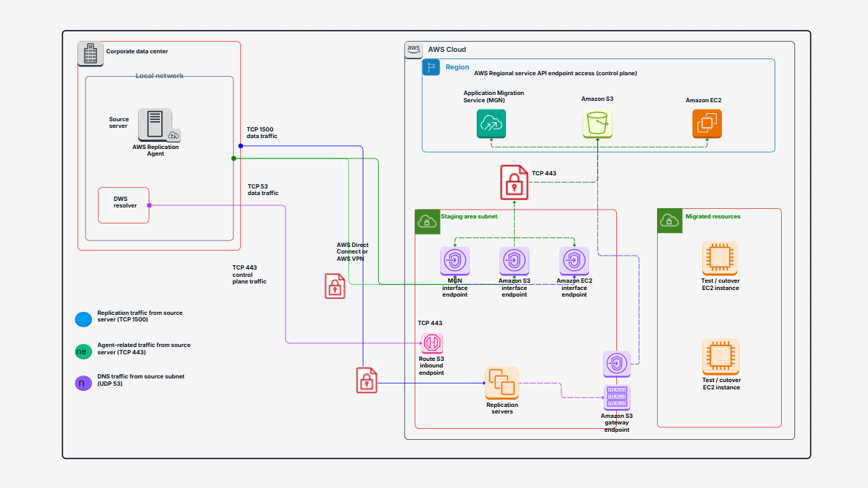Click the green Agent-related traffic legend circle
Screen dimensions: 868x488
[x=84, y=351]
